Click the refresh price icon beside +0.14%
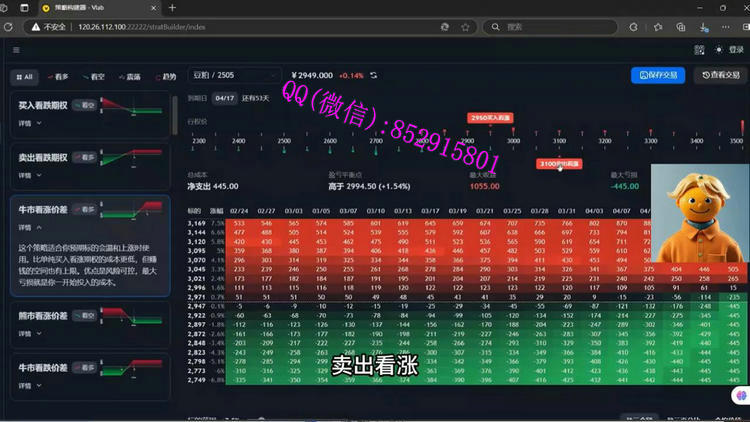This screenshot has width=750, height=422. pyautogui.click(x=374, y=75)
